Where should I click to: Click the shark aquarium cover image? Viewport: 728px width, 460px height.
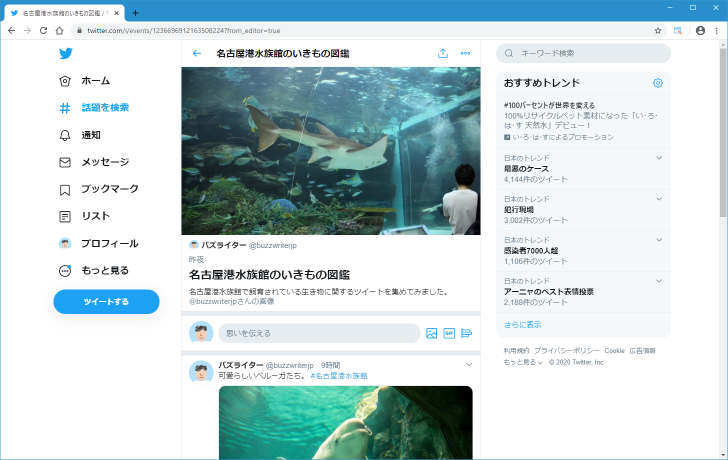click(x=331, y=151)
